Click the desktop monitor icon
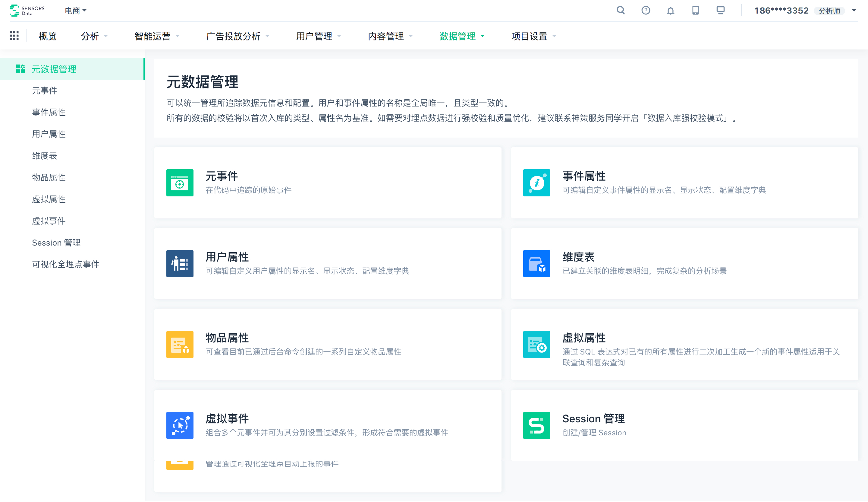The width and height of the screenshot is (868, 502). 721,10
